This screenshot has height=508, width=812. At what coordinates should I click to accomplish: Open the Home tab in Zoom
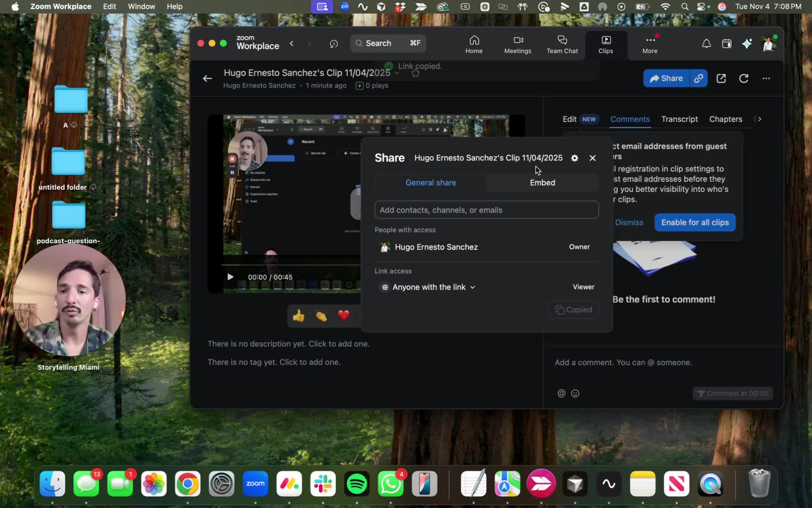click(x=474, y=45)
